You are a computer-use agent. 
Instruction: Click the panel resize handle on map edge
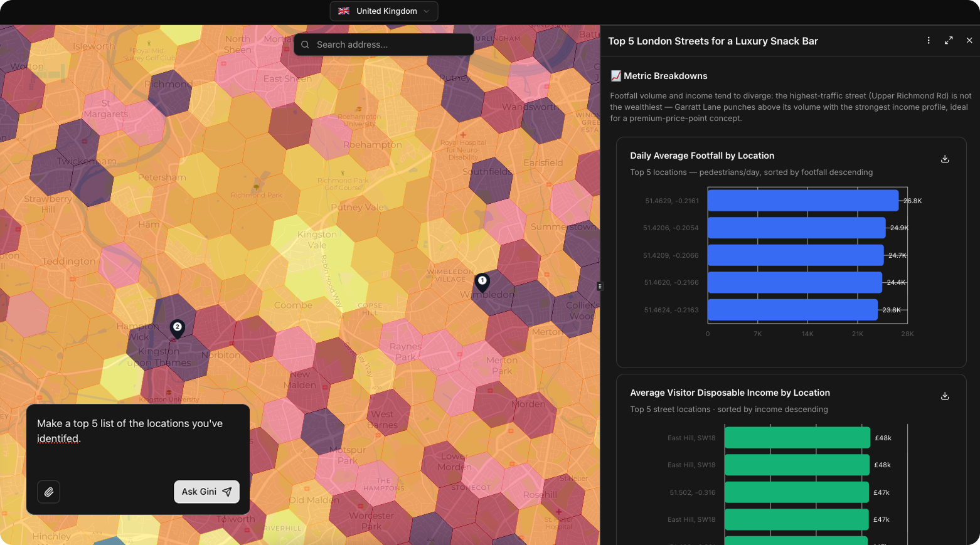tap(600, 286)
